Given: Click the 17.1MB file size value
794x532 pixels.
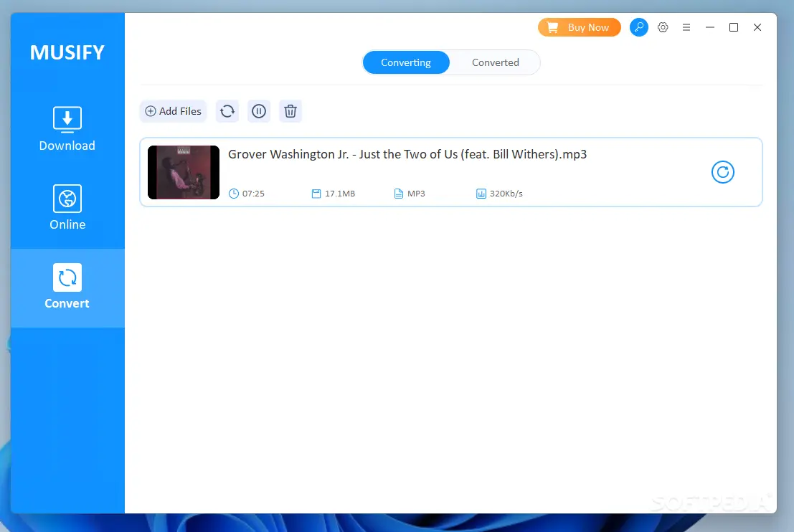Looking at the screenshot, I should coord(340,194).
